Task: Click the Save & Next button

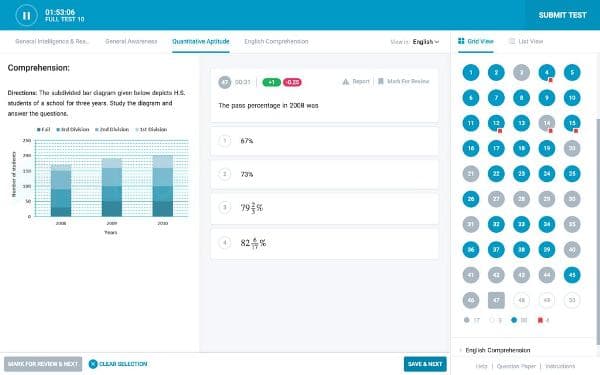Action: click(425, 364)
